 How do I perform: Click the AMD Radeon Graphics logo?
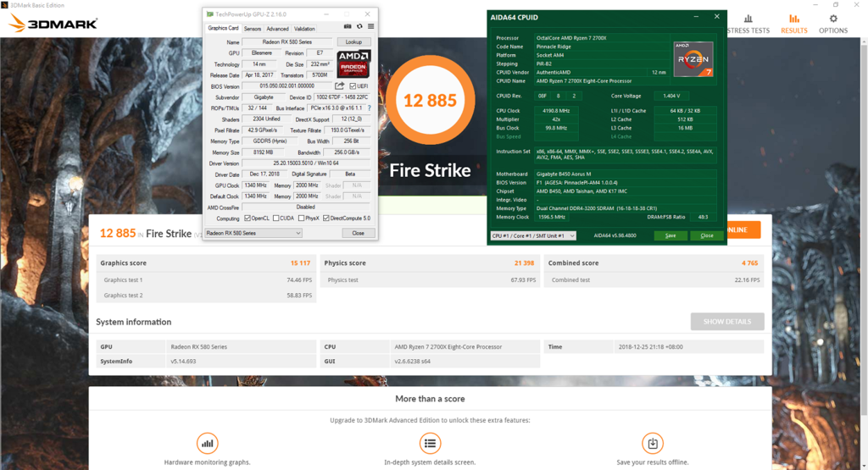[353, 63]
